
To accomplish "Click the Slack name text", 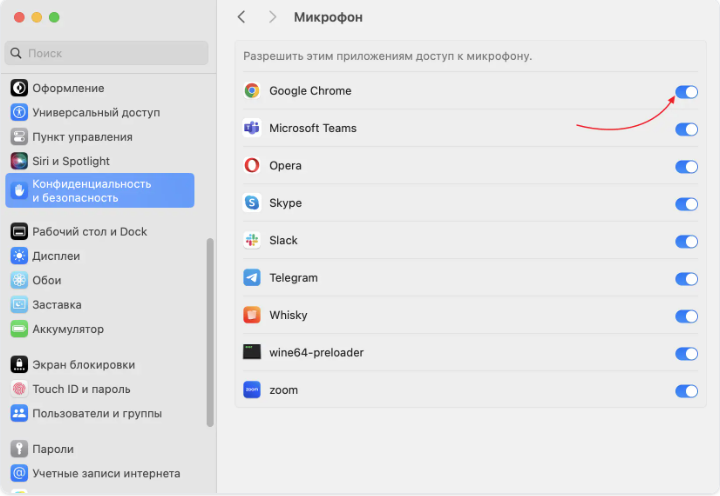I will [x=283, y=240].
